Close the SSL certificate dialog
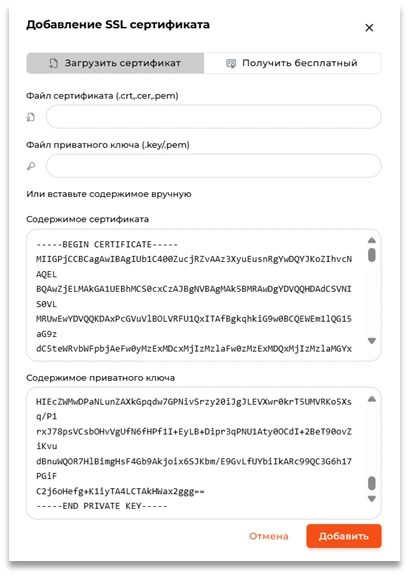The width and height of the screenshot is (413, 576). click(369, 28)
